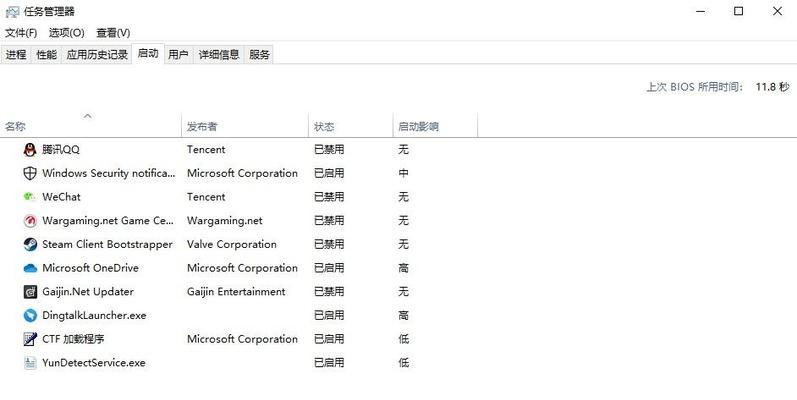797x400 pixels.
Task: Select the WeChat entry name
Action: (62, 197)
